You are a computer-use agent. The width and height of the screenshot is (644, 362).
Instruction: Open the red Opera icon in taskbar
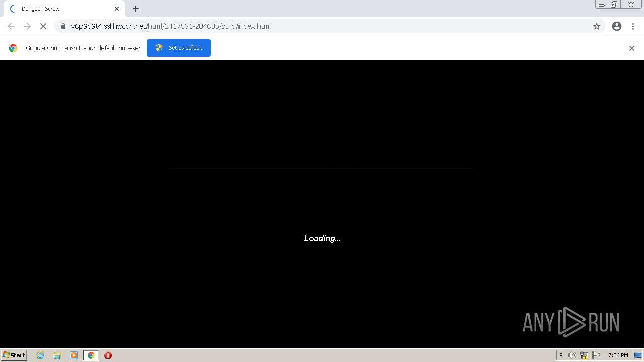(x=108, y=355)
